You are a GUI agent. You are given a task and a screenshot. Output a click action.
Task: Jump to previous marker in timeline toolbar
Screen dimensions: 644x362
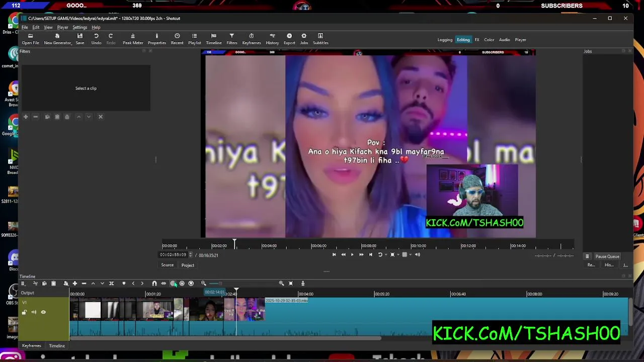tap(133, 284)
